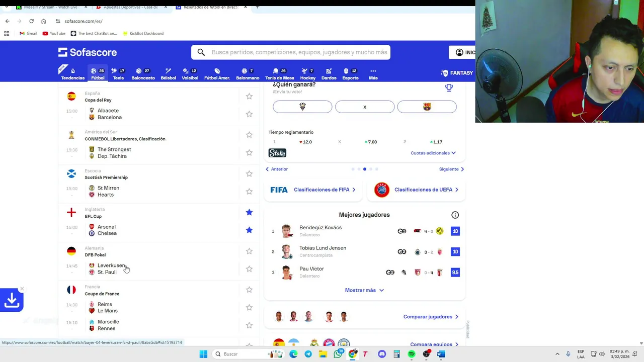644x362 pixels.
Task: Click the blue download widget icon
Action: point(12,301)
